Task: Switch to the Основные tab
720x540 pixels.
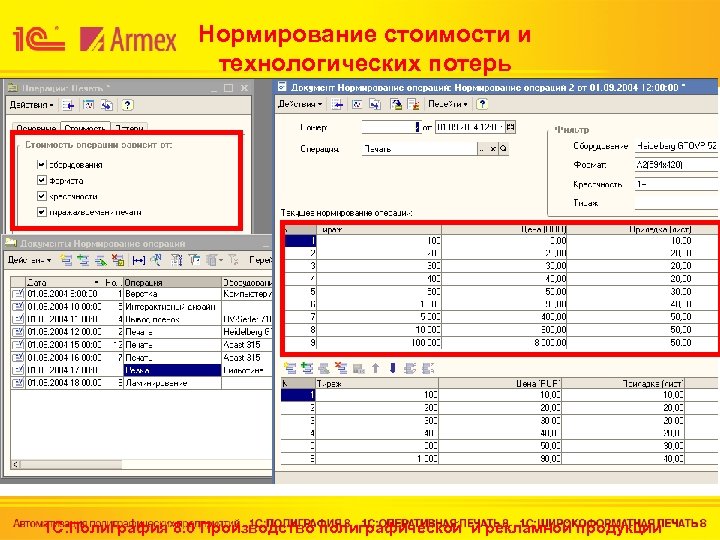Action: tap(36, 128)
